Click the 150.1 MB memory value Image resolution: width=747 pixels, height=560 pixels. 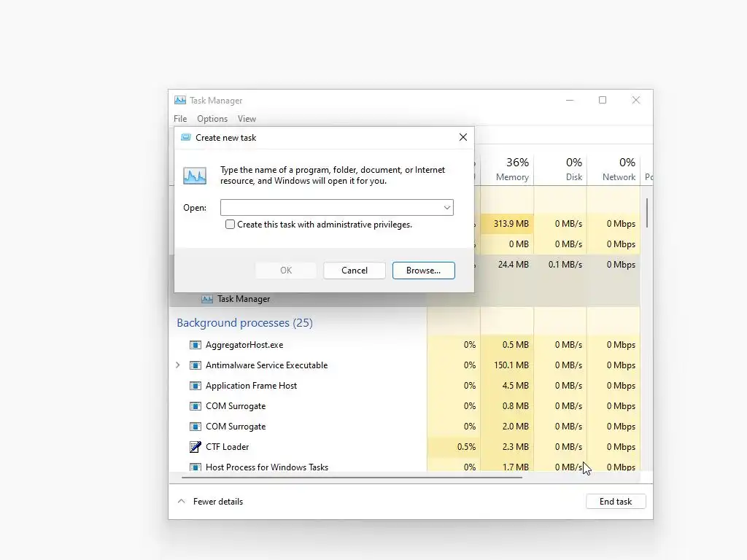point(511,365)
